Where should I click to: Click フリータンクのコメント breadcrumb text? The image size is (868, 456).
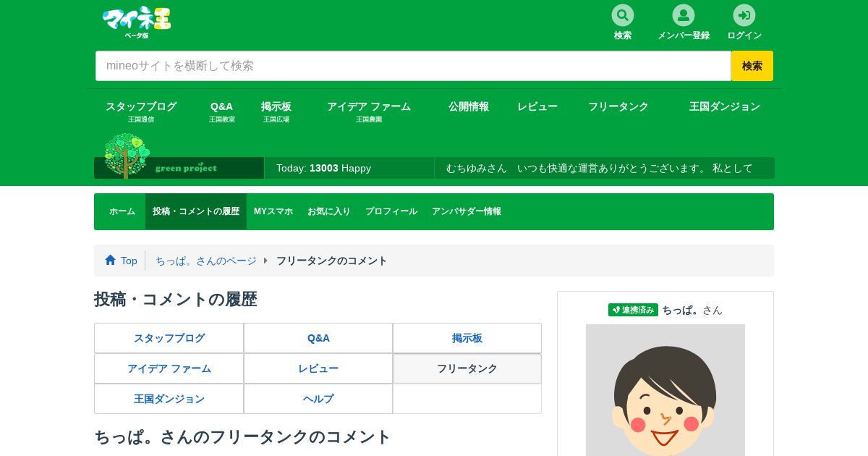(x=332, y=261)
